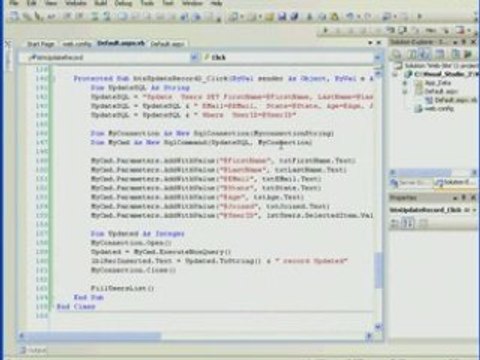This screenshot has height=360, width=480.
Task: Click the editor horizontal scrollbar thumb
Action: [x=93, y=336]
